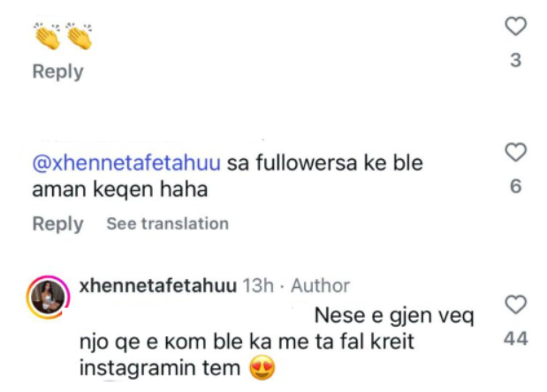Show the 44 likes on author's reply
This screenshot has height=392, width=547.
point(516,338)
